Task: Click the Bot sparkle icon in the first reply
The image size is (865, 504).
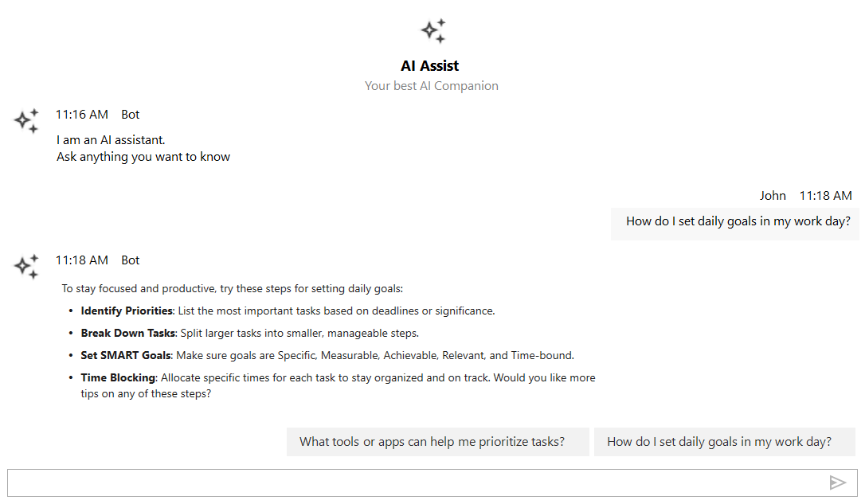Action: pos(26,120)
